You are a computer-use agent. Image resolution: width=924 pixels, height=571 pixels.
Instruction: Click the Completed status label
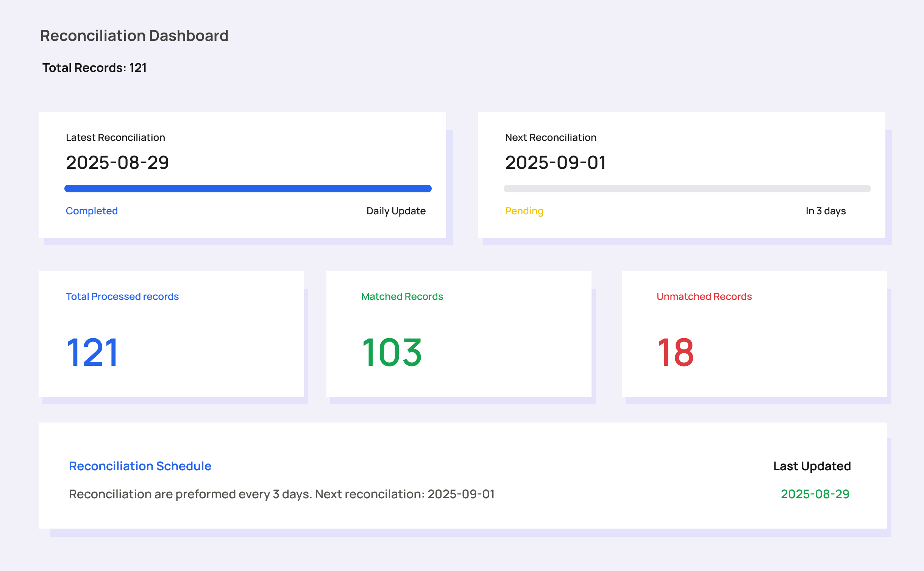92,211
